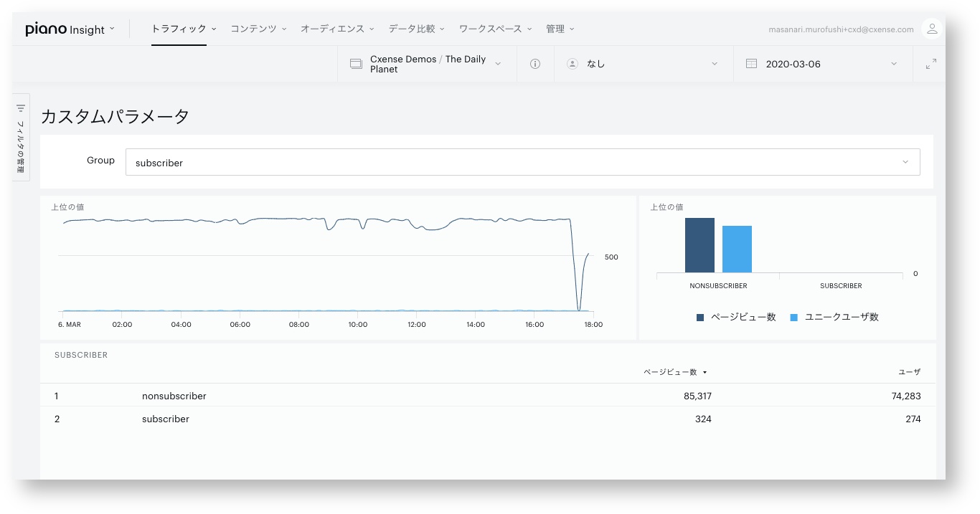
Task: Click the 6. MAR axis label
Action: click(x=70, y=324)
